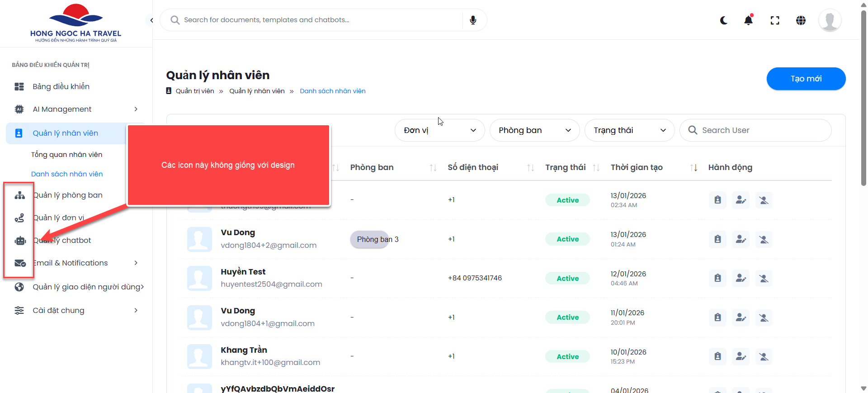The height and width of the screenshot is (393, 868).
Task: Enter fullscreen mode using the expand icon
Action: click(x=775, y=20)
